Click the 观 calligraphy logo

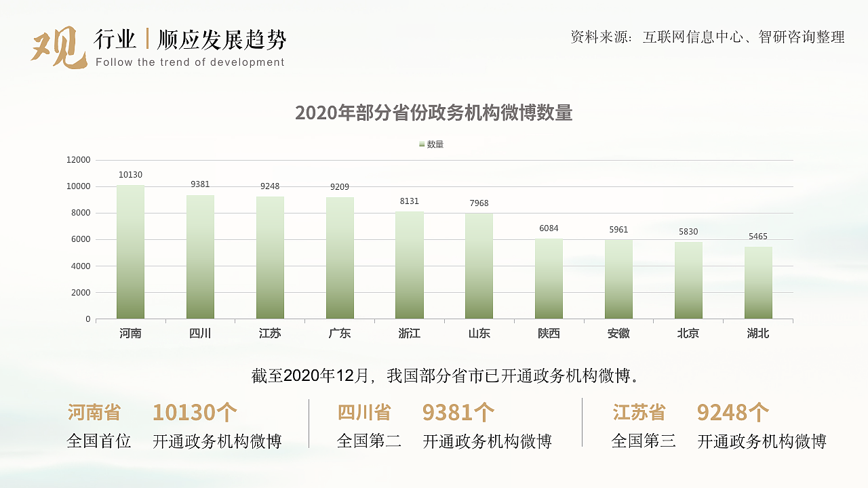pos(59,46)
